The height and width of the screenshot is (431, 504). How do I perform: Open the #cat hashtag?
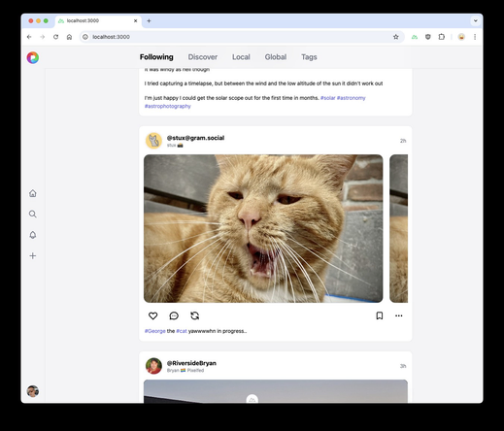point(182,331)
